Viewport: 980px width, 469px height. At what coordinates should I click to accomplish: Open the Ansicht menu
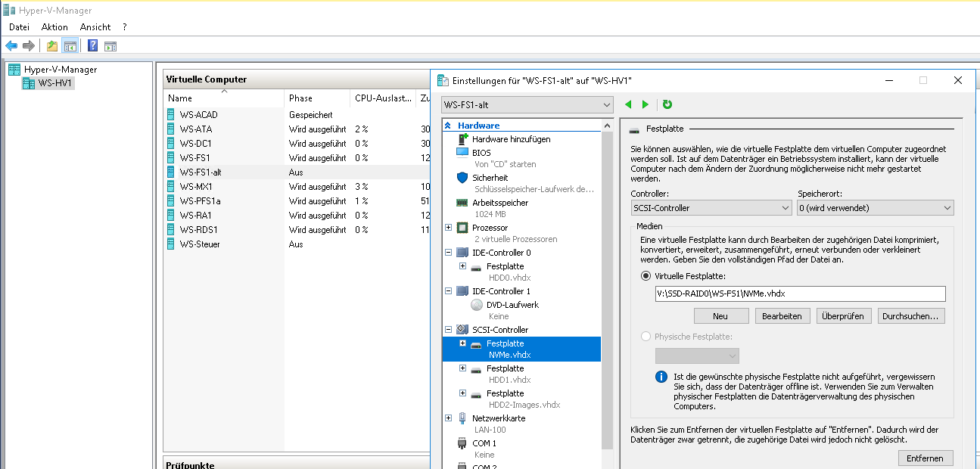[95, 26]
